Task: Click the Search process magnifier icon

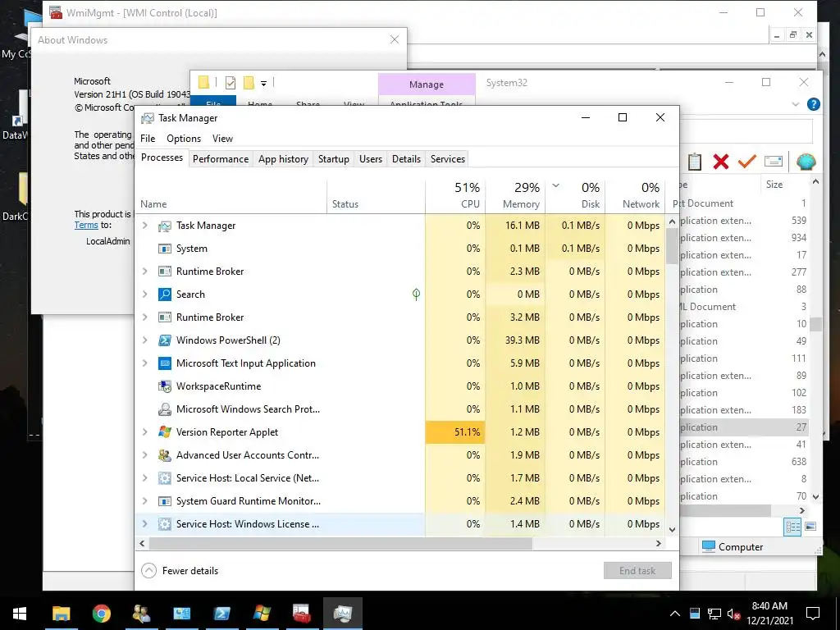Action: pyautogui.click(x=164, y=294)
